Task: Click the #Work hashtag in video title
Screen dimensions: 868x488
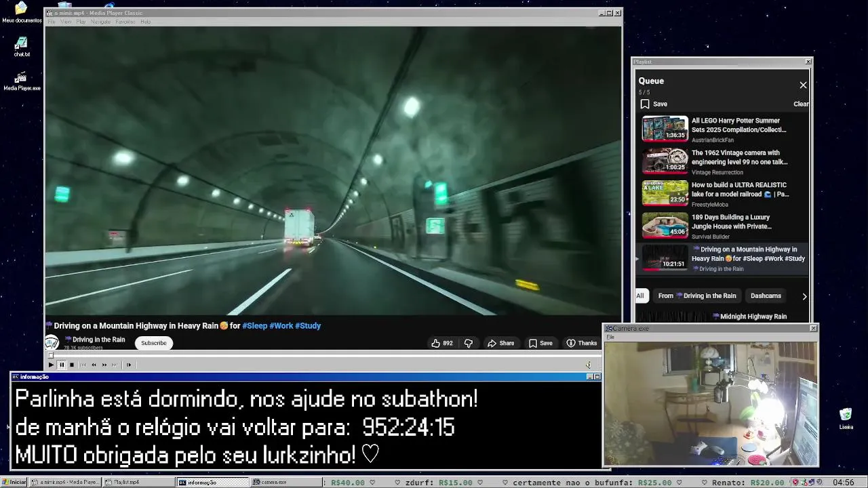Action: 281,326
